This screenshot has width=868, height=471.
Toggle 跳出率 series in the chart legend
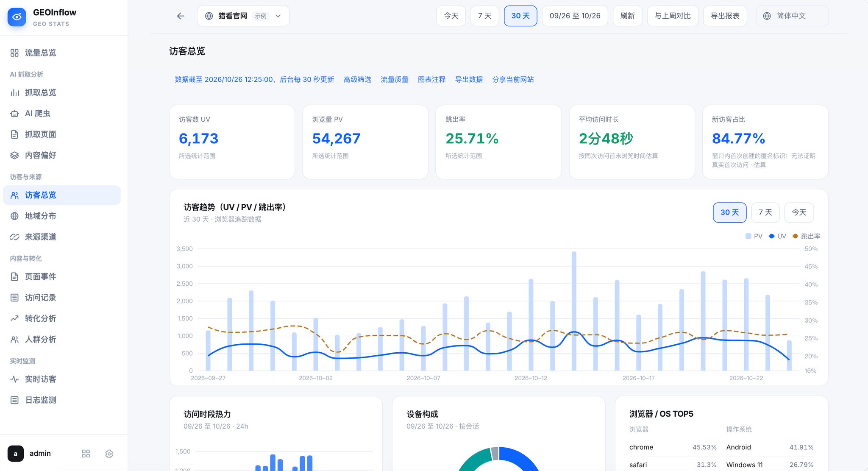806,236
